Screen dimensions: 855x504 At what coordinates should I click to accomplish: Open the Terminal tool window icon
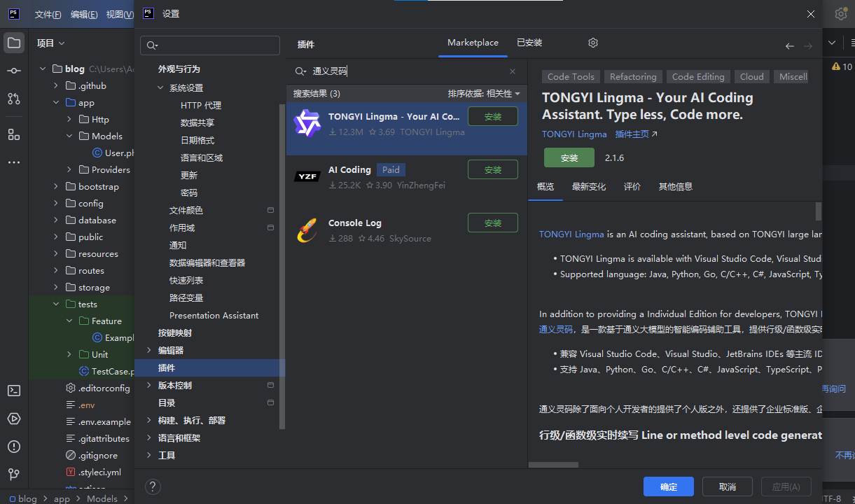14,391
